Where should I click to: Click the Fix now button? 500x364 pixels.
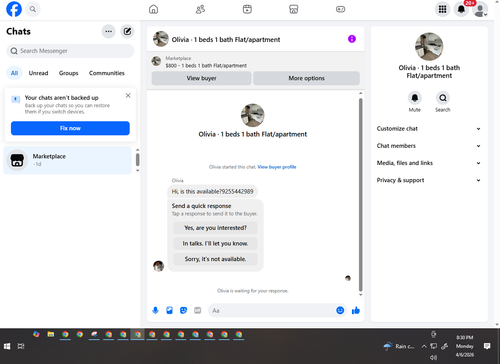pos(70,128)
